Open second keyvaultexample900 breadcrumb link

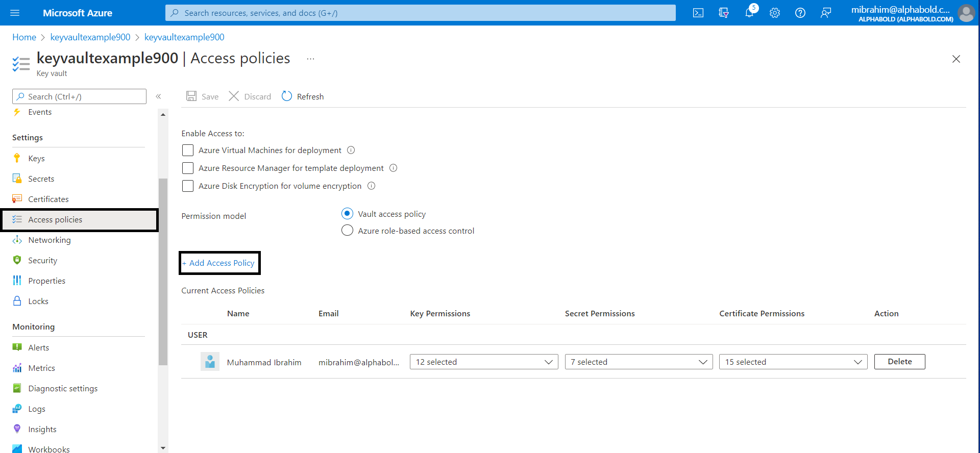184,37
